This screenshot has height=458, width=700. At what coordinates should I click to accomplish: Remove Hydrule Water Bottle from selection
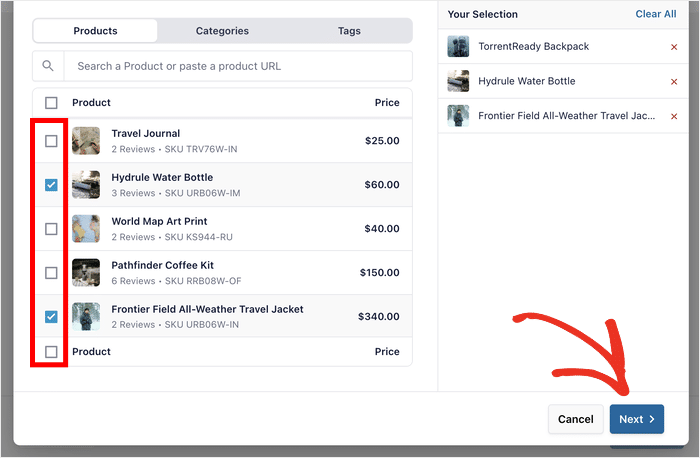(674, 82)
